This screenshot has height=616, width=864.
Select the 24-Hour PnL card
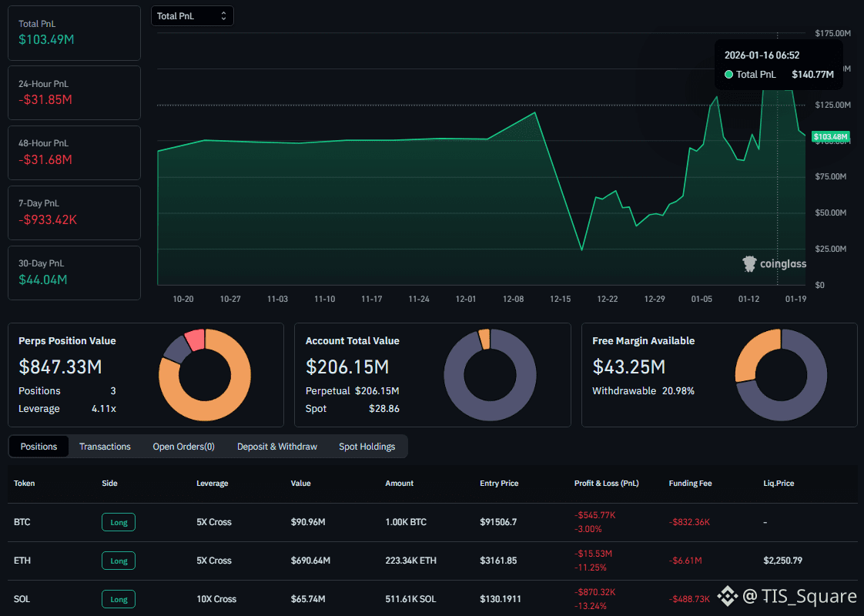(x=74, y=92)
